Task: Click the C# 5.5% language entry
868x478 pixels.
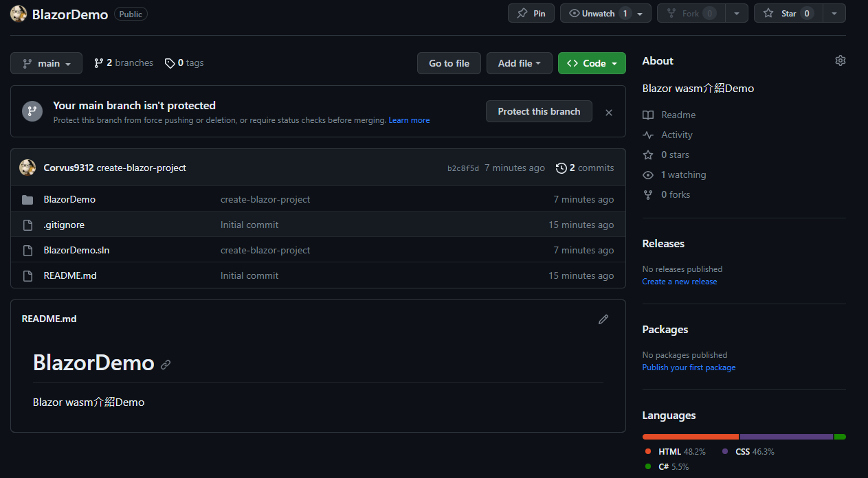Action: [x=667, y=467]
